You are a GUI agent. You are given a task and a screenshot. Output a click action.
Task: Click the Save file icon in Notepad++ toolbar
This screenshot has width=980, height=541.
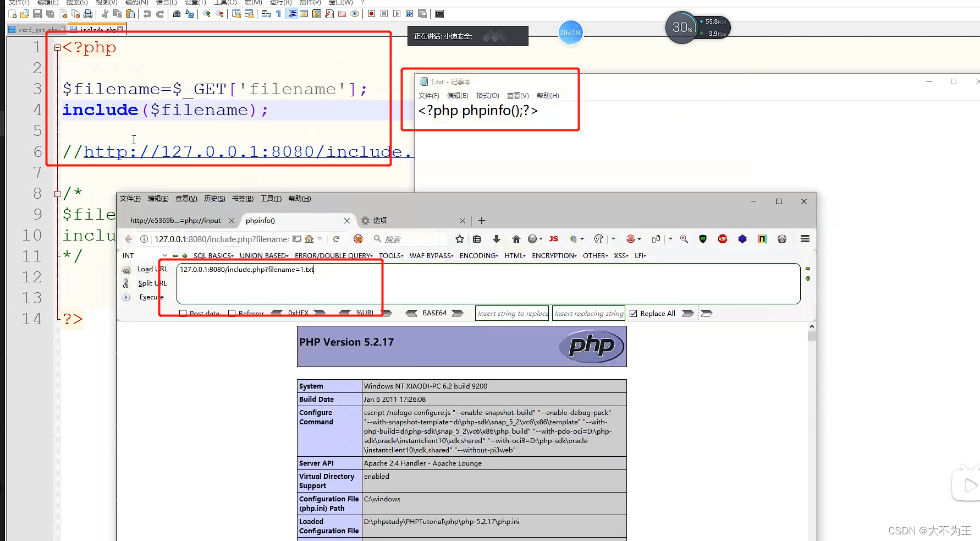[37, 14]
